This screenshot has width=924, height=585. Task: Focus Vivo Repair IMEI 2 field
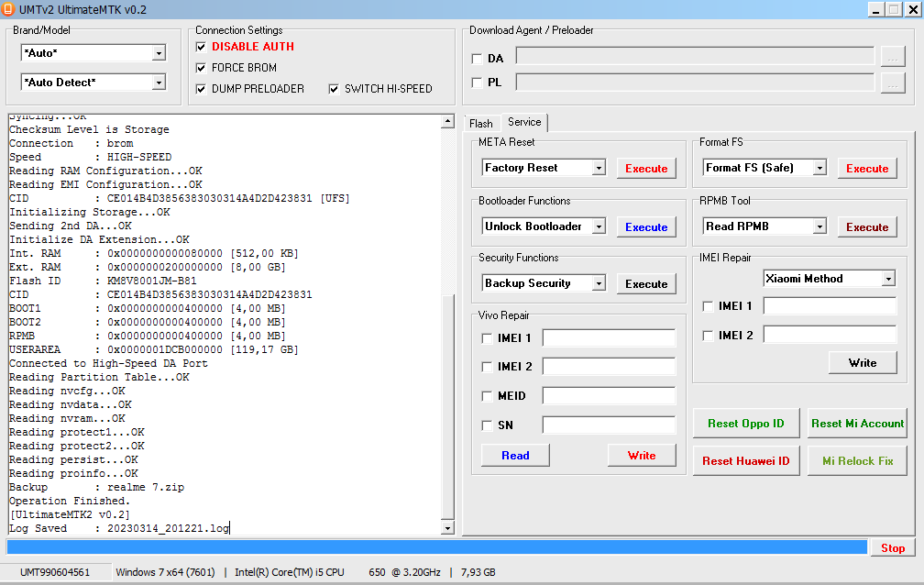pos(609,367)
